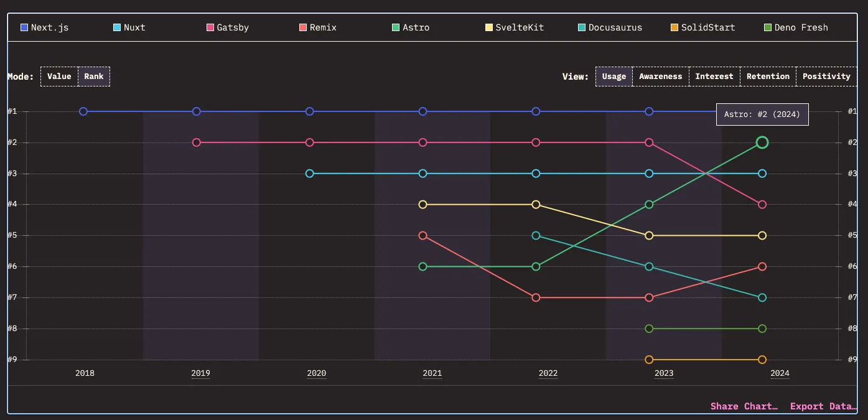Screen dimensions: 868x420
Task: Select Astro 2022 data point
Action: click(x=536, y=266)
